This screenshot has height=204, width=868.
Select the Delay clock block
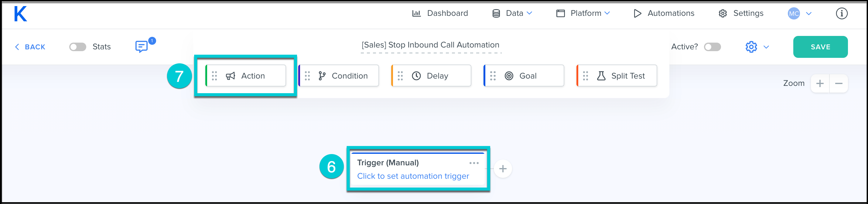click(431, 76)
